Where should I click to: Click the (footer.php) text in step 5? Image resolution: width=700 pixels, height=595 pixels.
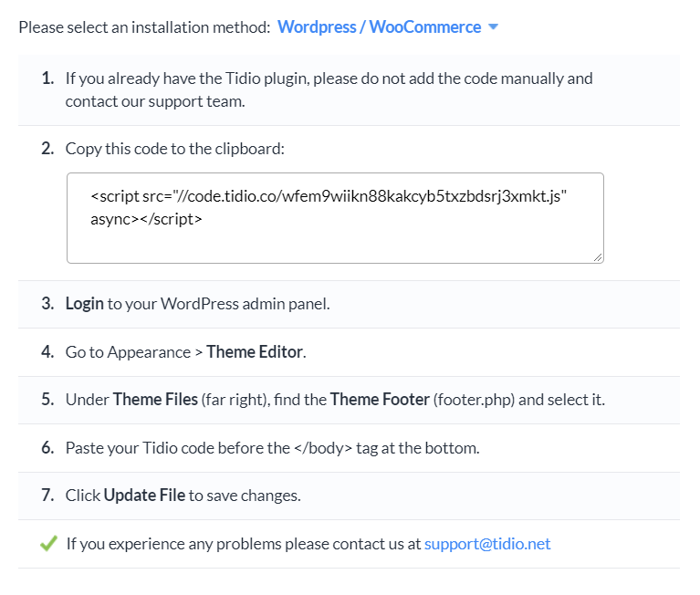coord(474,400)
